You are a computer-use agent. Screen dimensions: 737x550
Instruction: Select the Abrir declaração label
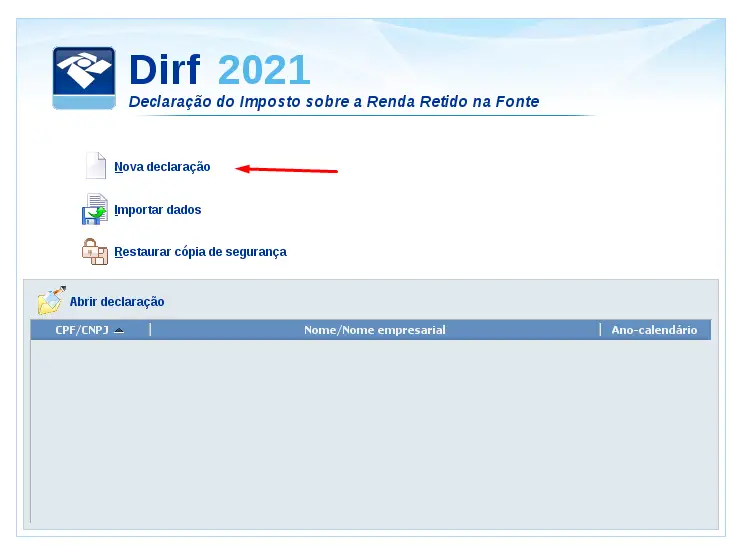click(x=117, y=302)
